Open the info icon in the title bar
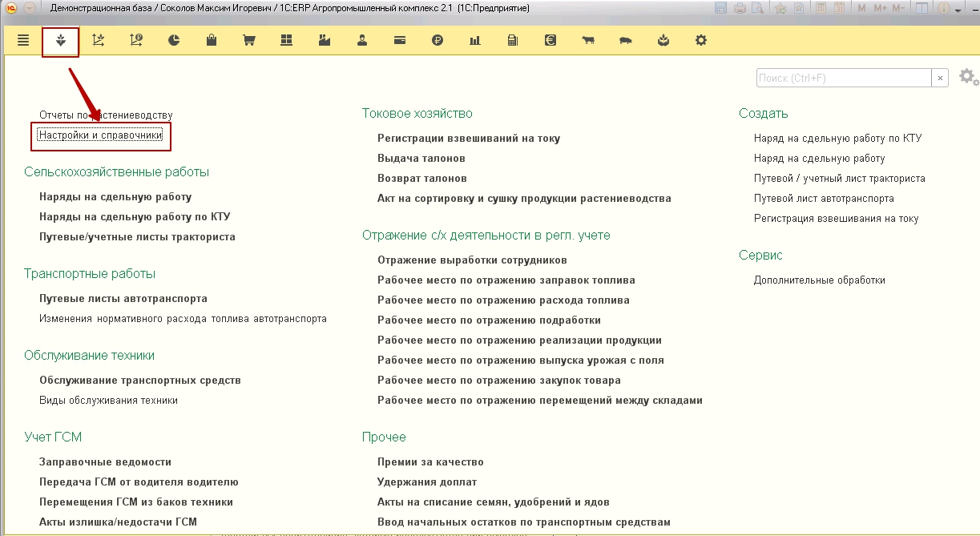 944,8
